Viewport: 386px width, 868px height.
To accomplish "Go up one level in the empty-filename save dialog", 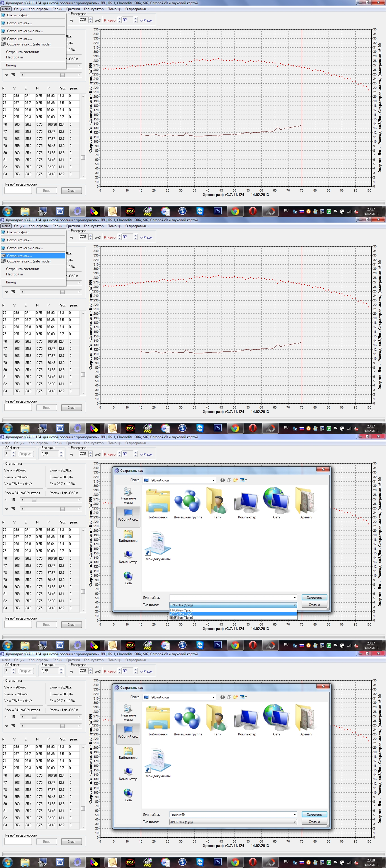I will tap(229, 480).
